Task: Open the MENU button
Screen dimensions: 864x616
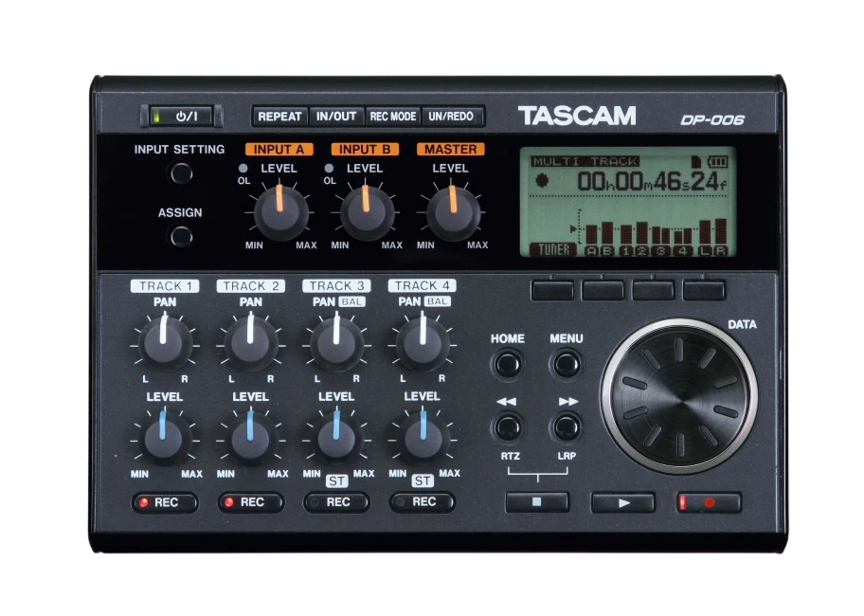Action: click(567, 364)
